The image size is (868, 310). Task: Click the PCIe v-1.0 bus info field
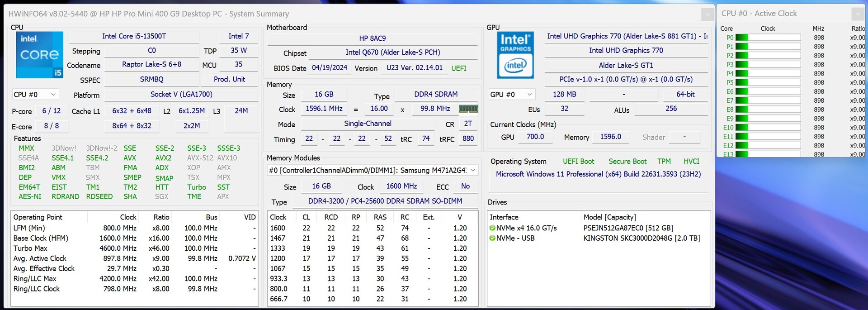coord(626,79)
